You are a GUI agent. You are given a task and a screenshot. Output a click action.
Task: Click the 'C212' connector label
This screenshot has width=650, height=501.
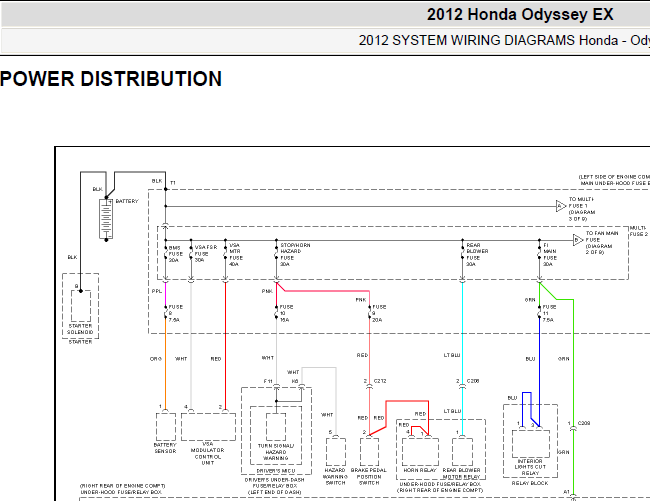pos(380,381)
